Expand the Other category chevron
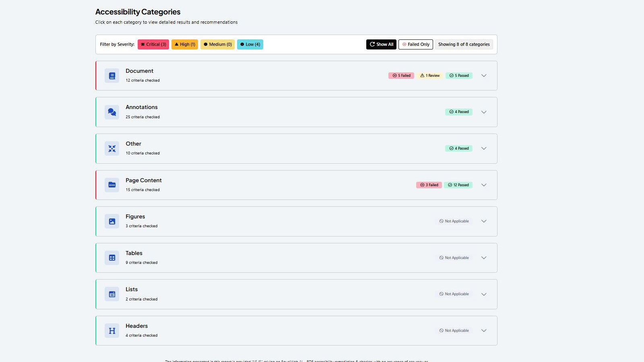 [x=484, y=148]
